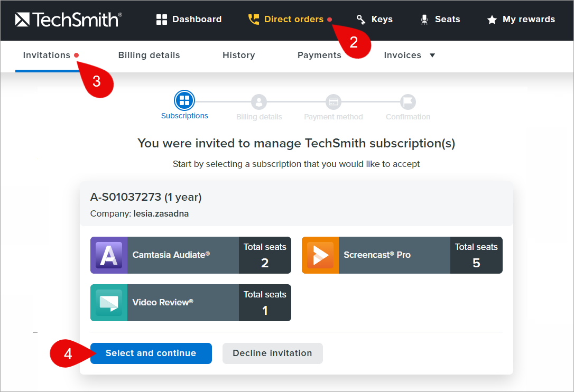
Task: Click the Video Review product icon
Action: pyautogui.click(x=109, y=303)
